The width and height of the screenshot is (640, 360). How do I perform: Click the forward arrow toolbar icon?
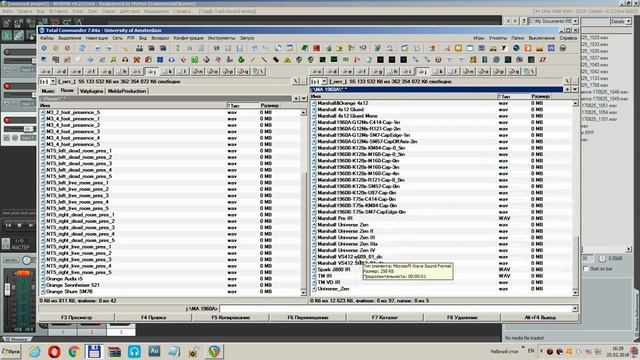[109, 48]
